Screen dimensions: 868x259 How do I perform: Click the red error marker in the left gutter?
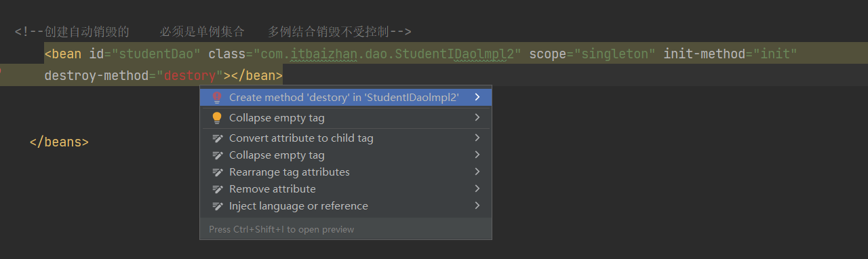tap(1, 70)
